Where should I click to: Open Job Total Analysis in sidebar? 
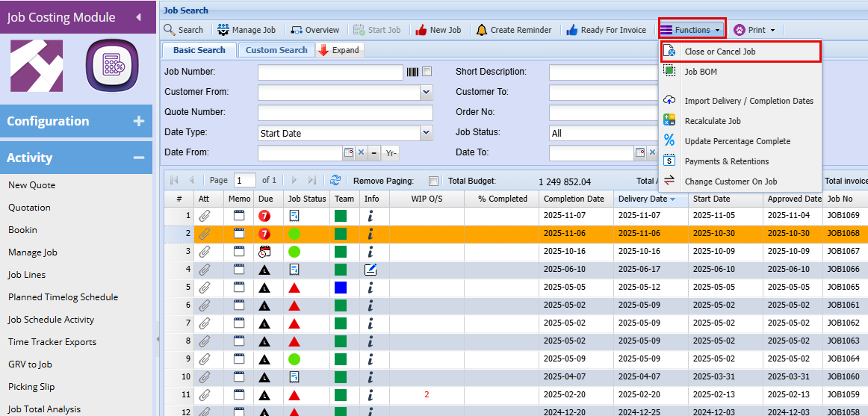point(43,409)
